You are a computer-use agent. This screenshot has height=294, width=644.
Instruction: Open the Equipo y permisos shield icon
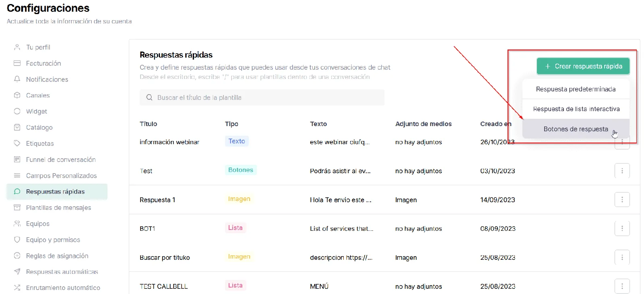(17, 240)
